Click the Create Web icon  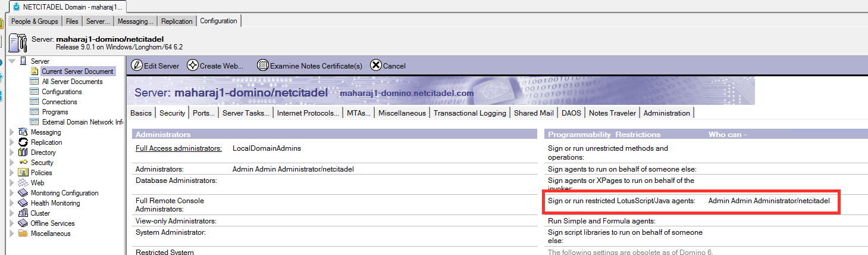coord(192,66)
